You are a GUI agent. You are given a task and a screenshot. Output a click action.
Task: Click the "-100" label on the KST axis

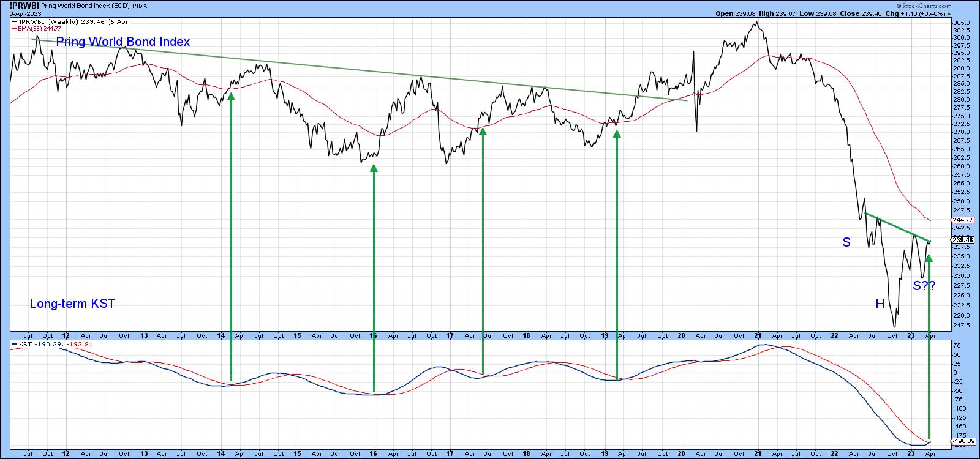point(960,408)
